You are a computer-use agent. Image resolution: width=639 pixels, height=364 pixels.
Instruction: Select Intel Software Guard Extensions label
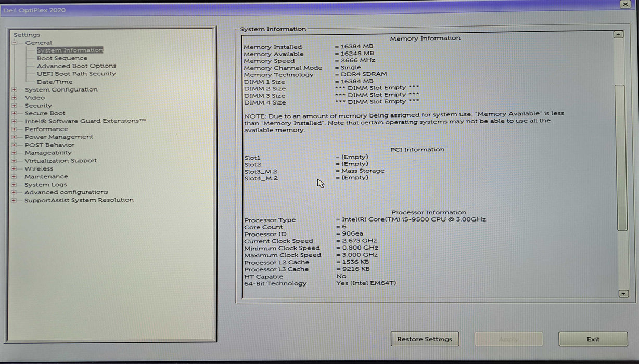[x=85, y=121]
